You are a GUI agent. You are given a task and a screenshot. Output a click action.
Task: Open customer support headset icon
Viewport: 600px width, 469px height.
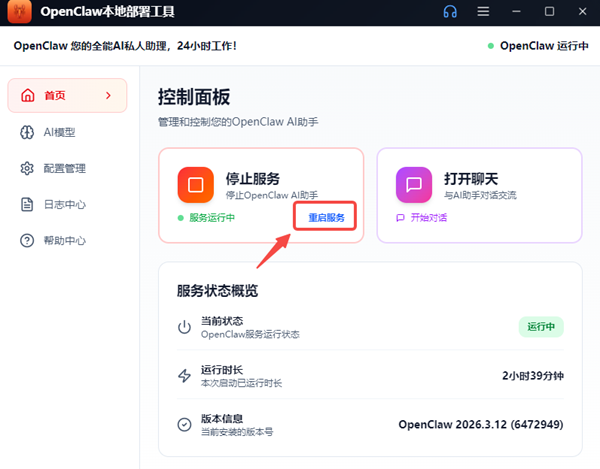450,11
